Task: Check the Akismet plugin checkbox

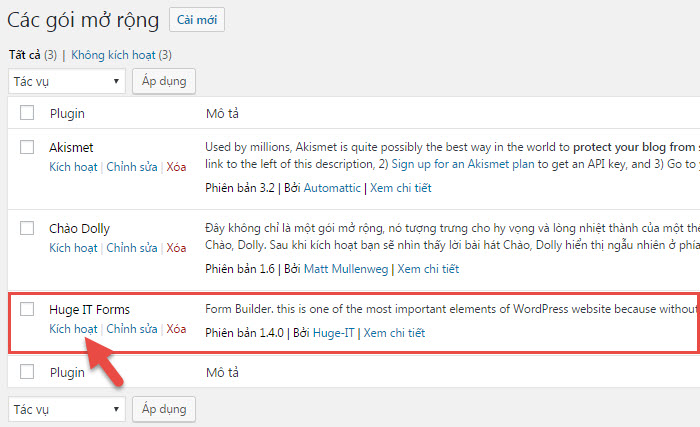Action: tap(27, 147)
